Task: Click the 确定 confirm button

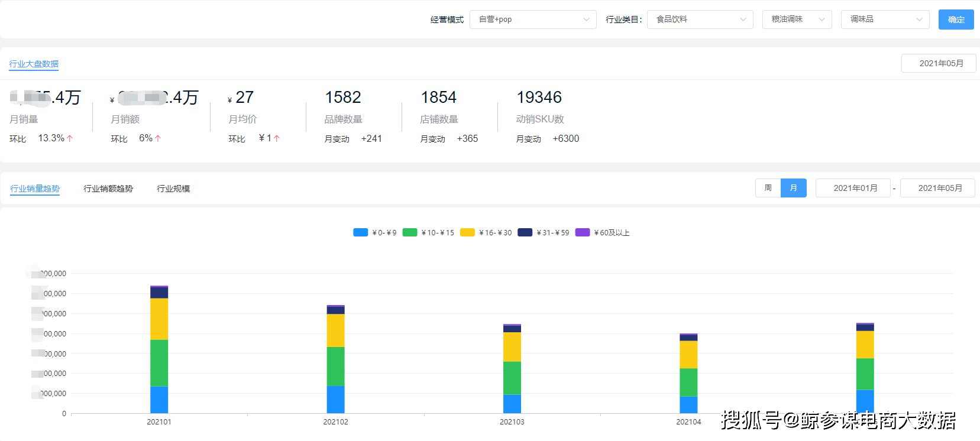Action: (956, 20)
